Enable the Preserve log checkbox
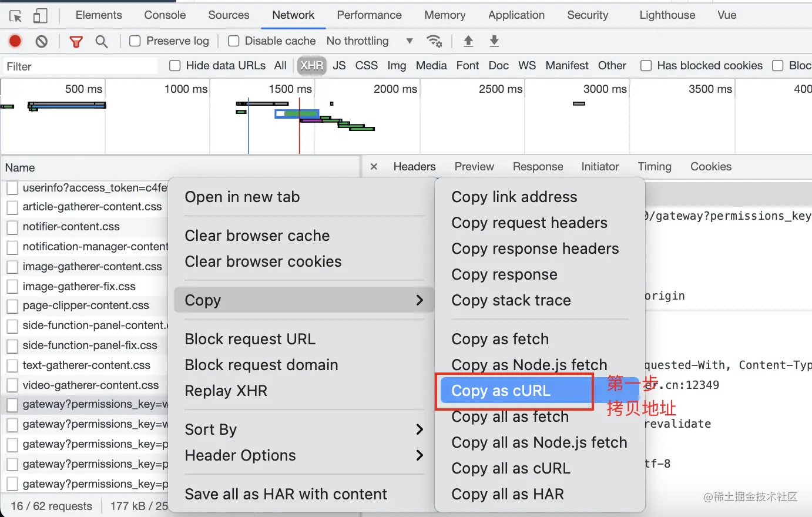 [135, 41]
